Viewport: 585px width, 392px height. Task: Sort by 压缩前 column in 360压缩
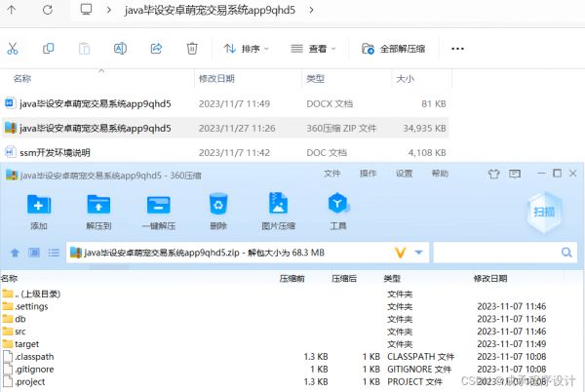(292, 278)
